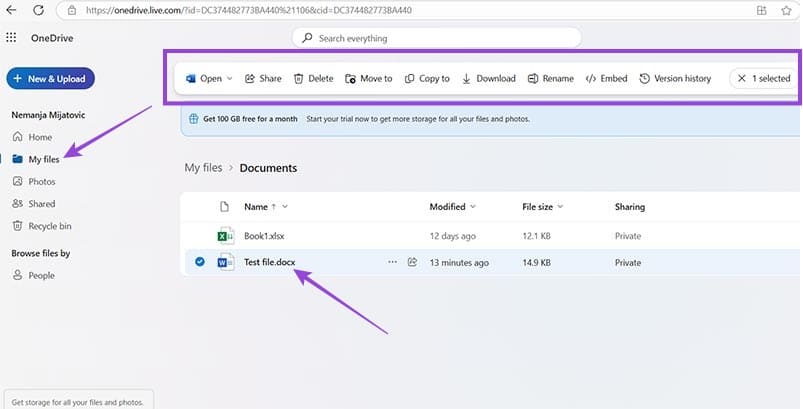Open the File size column dropdown
Viewport: 803px width, 409px height.
click(560, 207)
